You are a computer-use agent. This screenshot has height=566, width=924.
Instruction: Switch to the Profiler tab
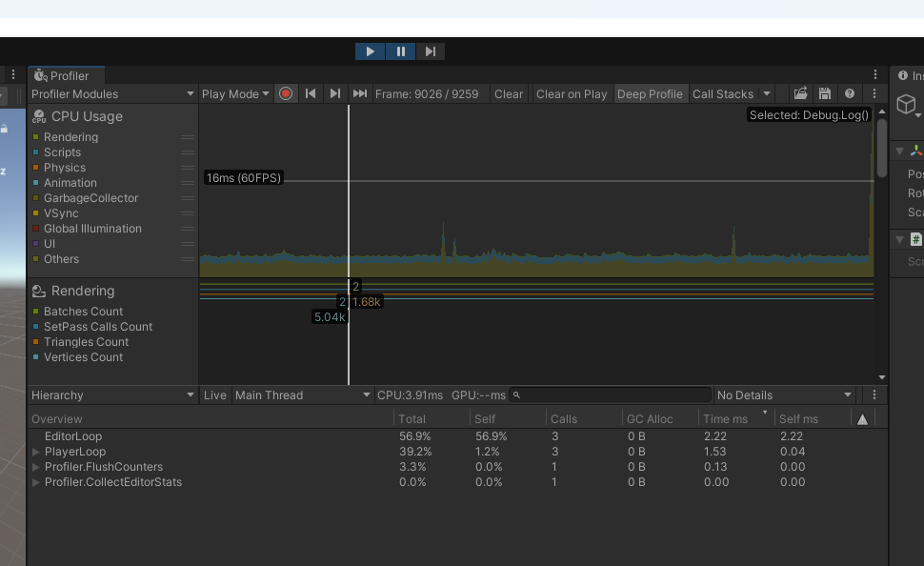click(65, 74)
